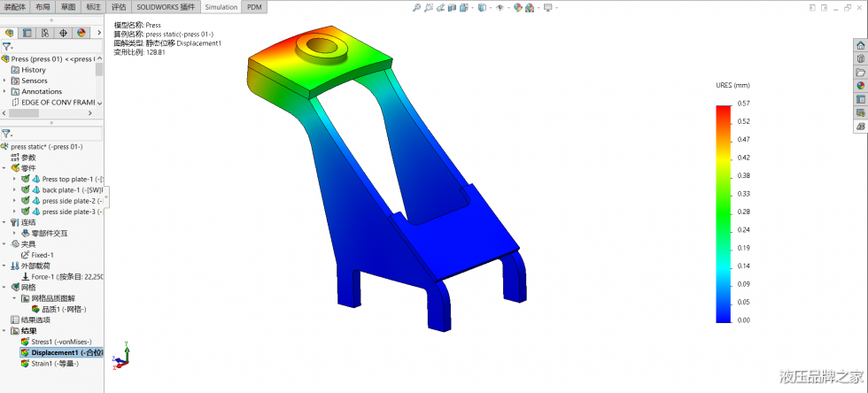Open the DisplayManager color wheel tab
This screenshot has height=393, width=868.
[81, 33]
